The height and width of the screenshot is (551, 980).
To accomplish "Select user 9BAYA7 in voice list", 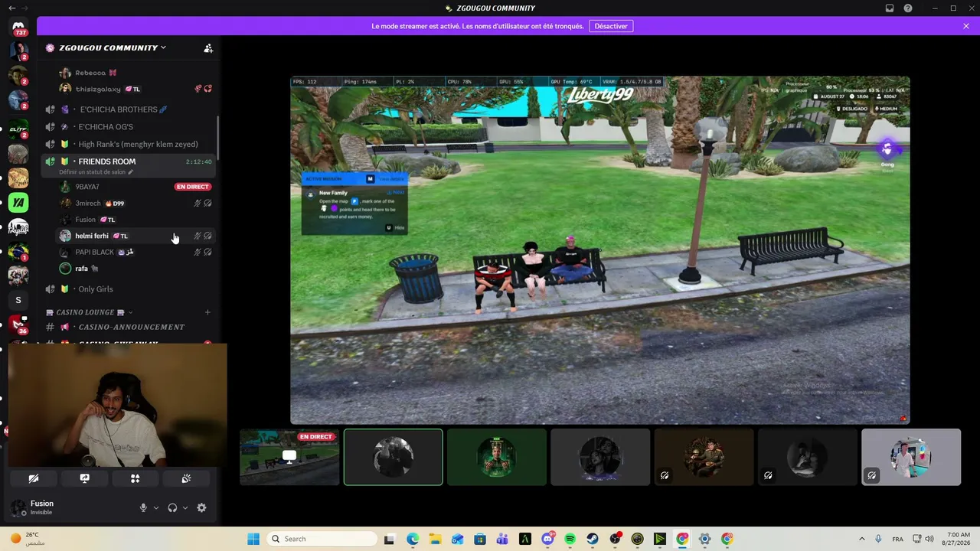I will tap(135, 187).
